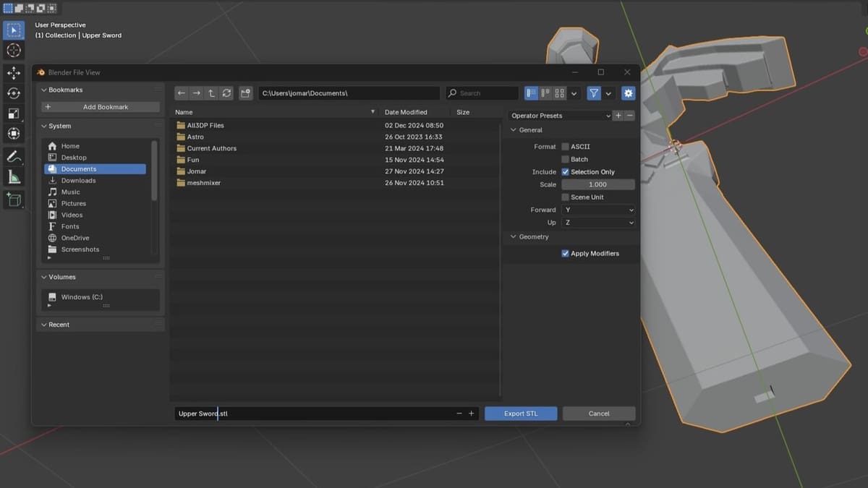The width and height of the screenshot is (868, 488).
Task: Enable the Scene Unit checkbox
Action: [565, 197]
